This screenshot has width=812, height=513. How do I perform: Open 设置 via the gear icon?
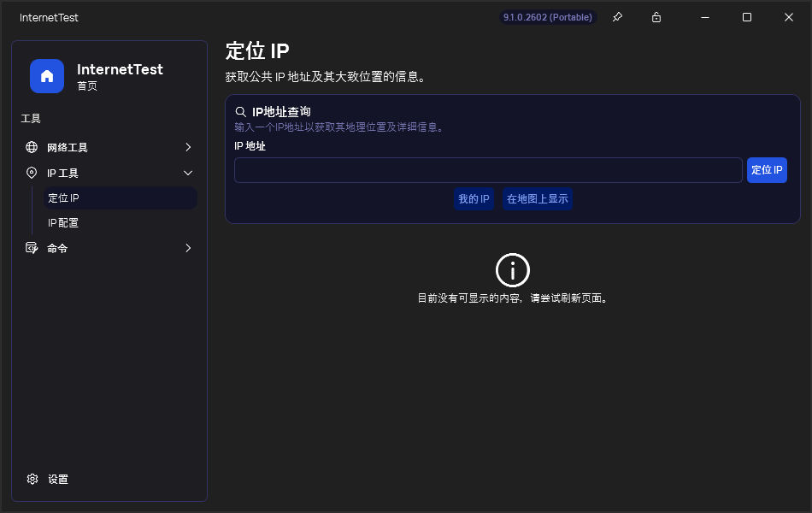tap(32, 479)
